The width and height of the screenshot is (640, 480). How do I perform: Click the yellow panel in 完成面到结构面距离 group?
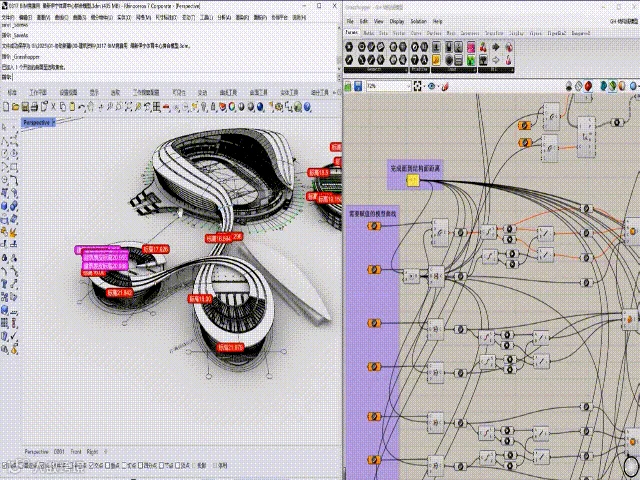[x=413, y=180]
